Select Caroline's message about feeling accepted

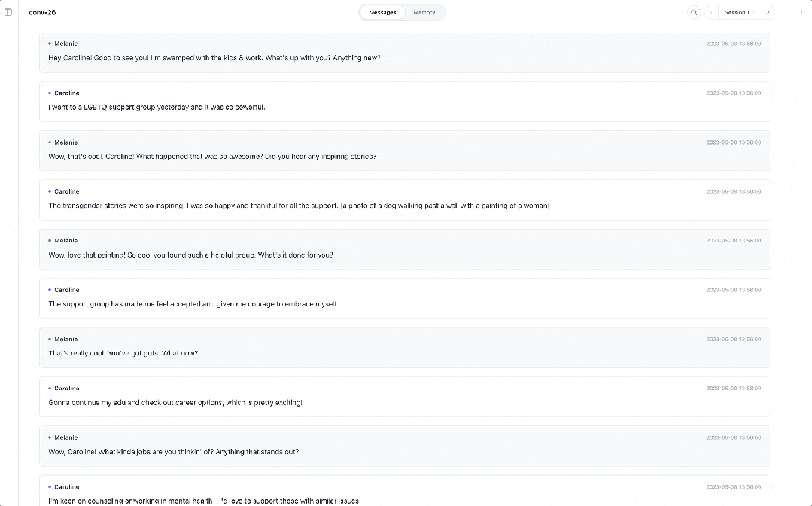point(193,304)
